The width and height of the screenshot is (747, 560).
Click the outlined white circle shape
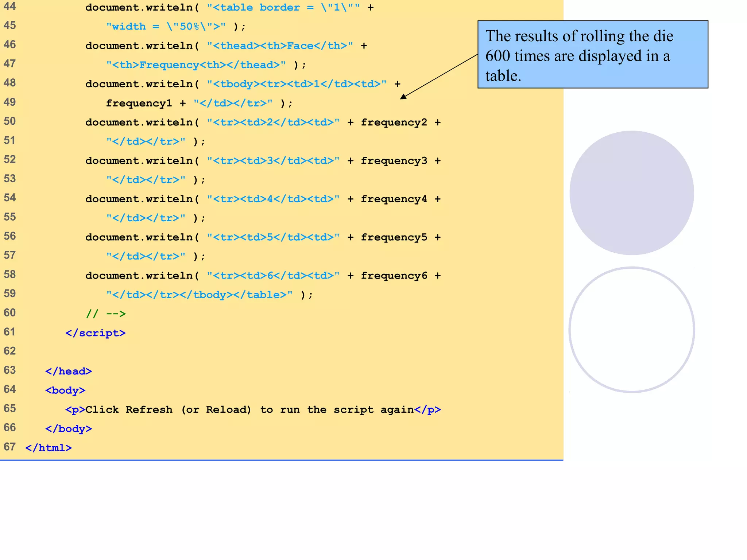tap(631, 330)
